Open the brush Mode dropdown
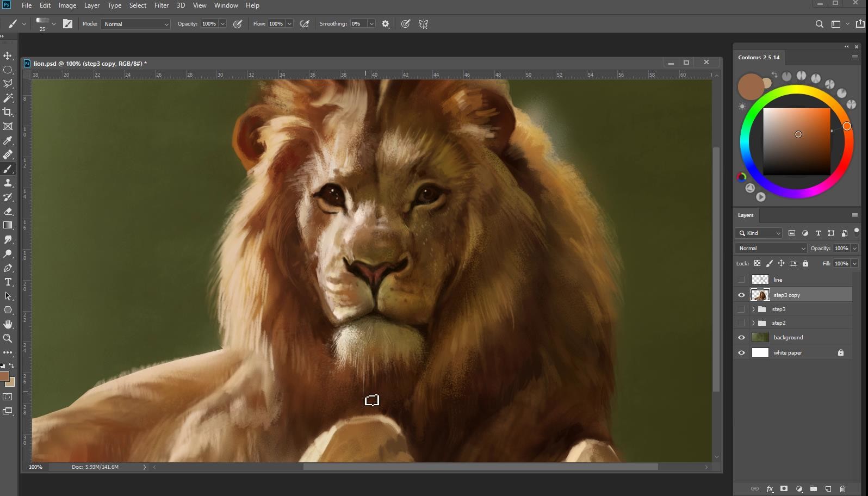868x496 pixels. point(135,24)
